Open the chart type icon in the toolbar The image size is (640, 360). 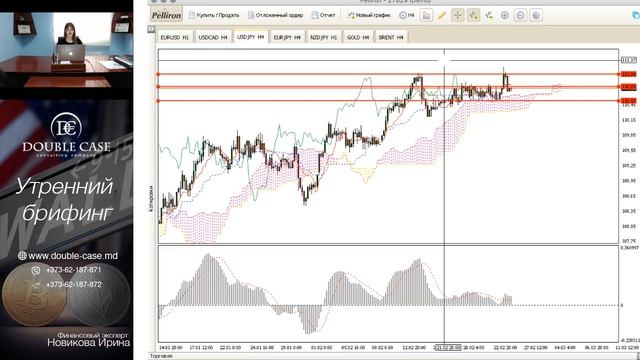(426, 16)
